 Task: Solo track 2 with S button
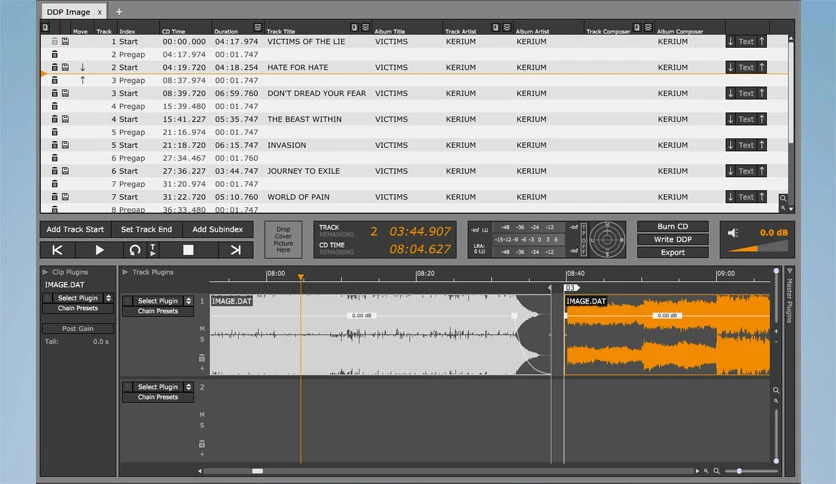202,425
